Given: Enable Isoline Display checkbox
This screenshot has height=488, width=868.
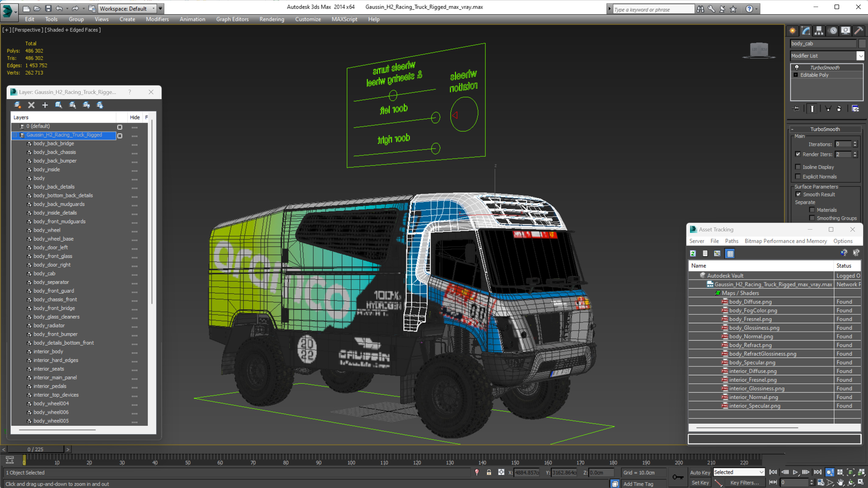Looking at the screenshot, I should pyautogui.click(x=798, y=167).
